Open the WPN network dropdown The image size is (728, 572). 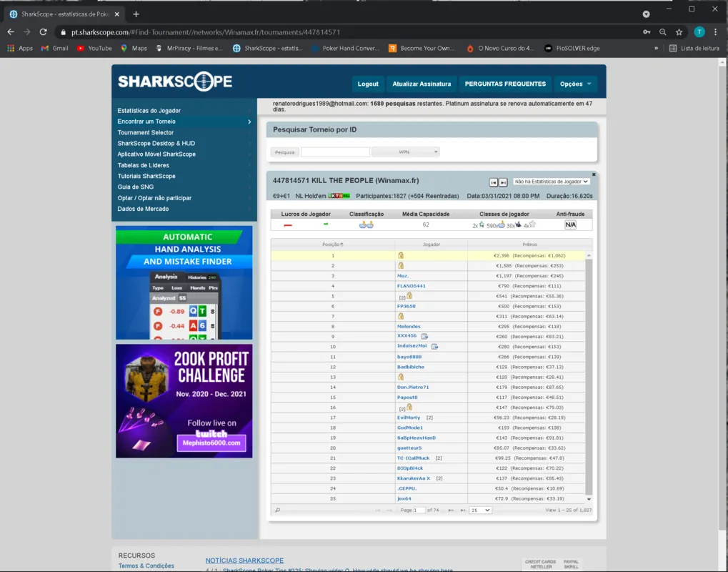tap(405, 152)
